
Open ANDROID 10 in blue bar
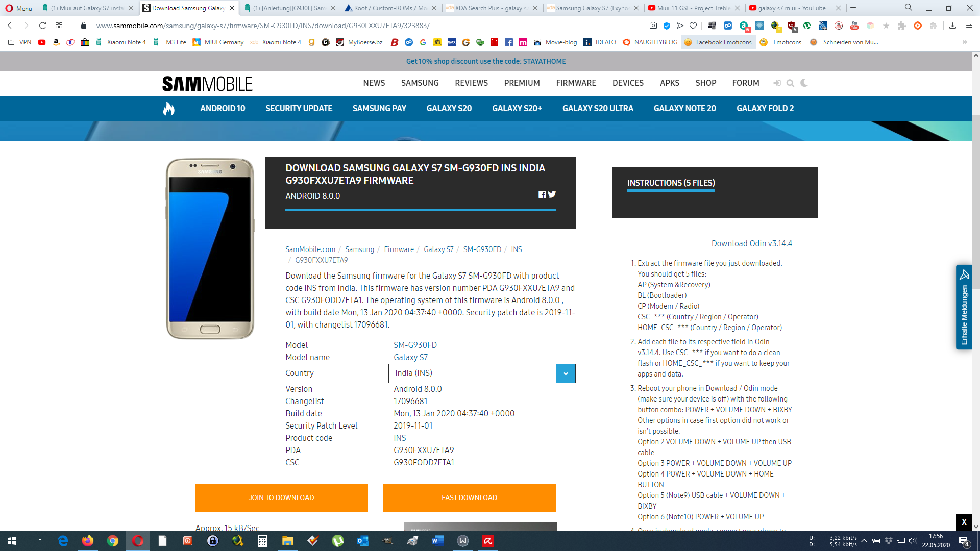click(223, 109)
